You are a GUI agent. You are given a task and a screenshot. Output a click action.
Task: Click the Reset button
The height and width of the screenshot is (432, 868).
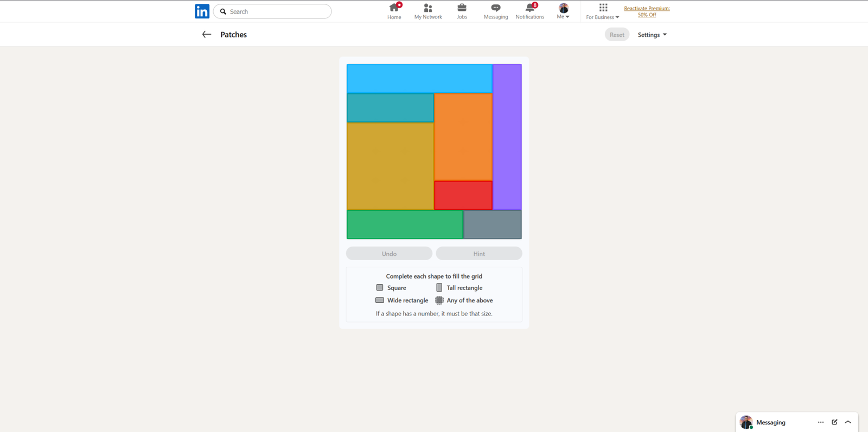tap(617, 35)
